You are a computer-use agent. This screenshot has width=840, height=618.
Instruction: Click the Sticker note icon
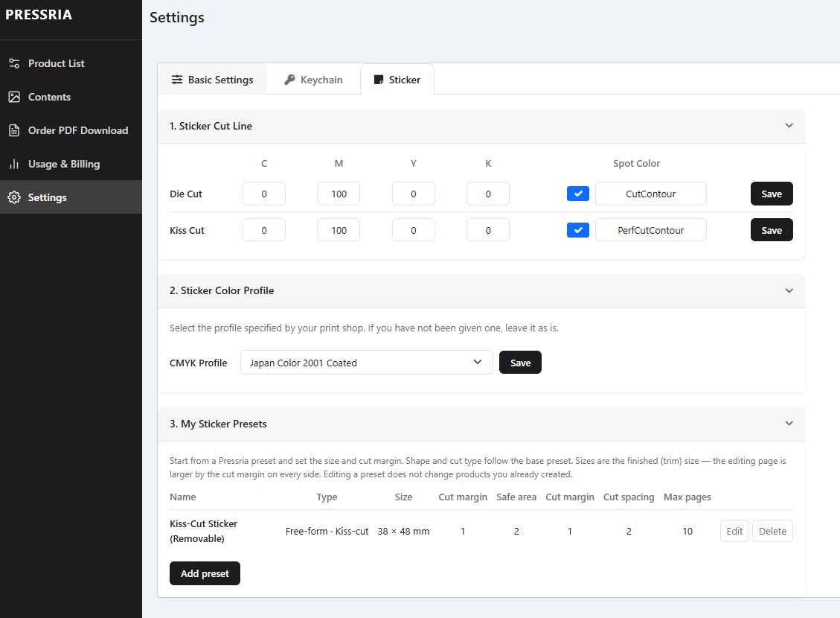point(378,80)
